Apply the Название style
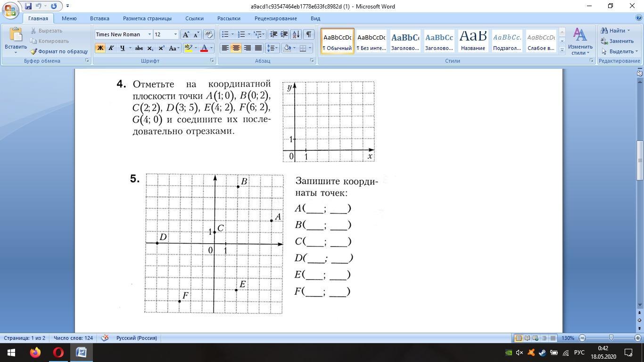This screenshot has height=362, width=644. pyautogui.click(x=473, y=41)
